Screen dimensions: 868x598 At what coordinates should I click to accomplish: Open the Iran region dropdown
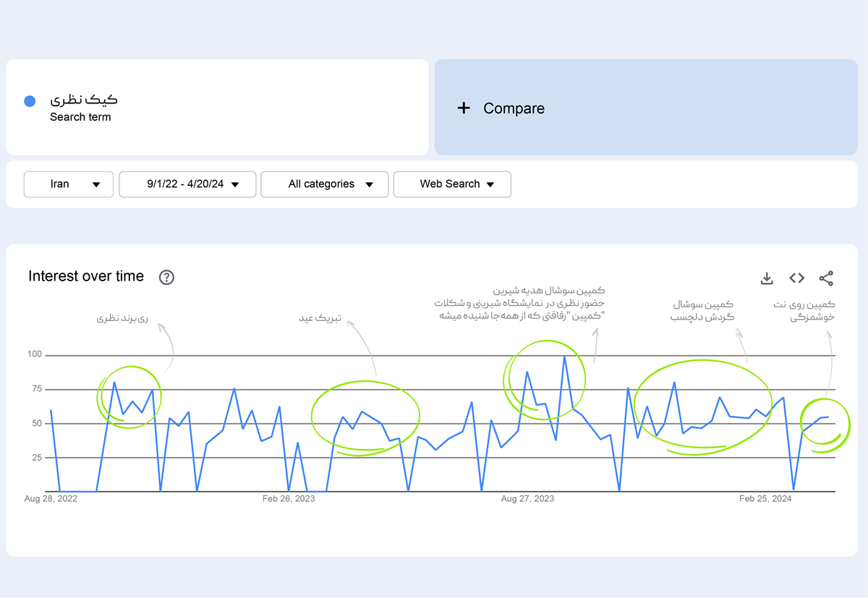pyautogui.click(x=68, y=184)
